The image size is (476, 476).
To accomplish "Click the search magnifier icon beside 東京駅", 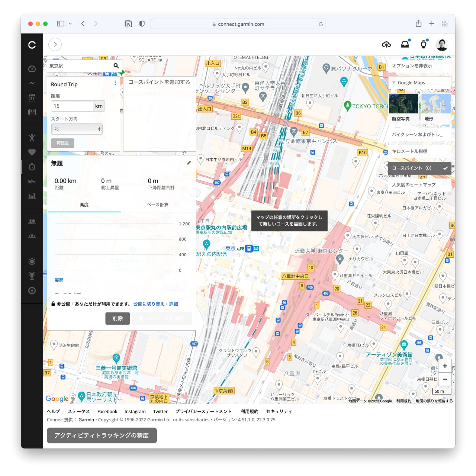I will [x=116, y=66].
